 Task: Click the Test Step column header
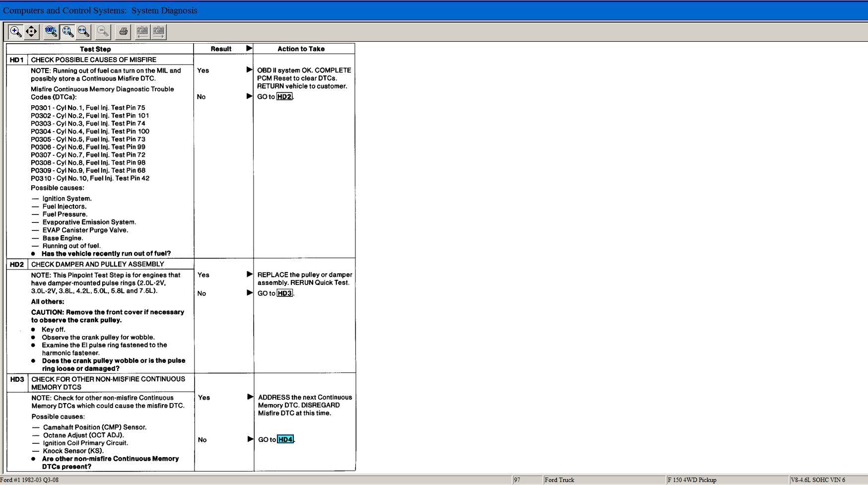pos(95,49)
